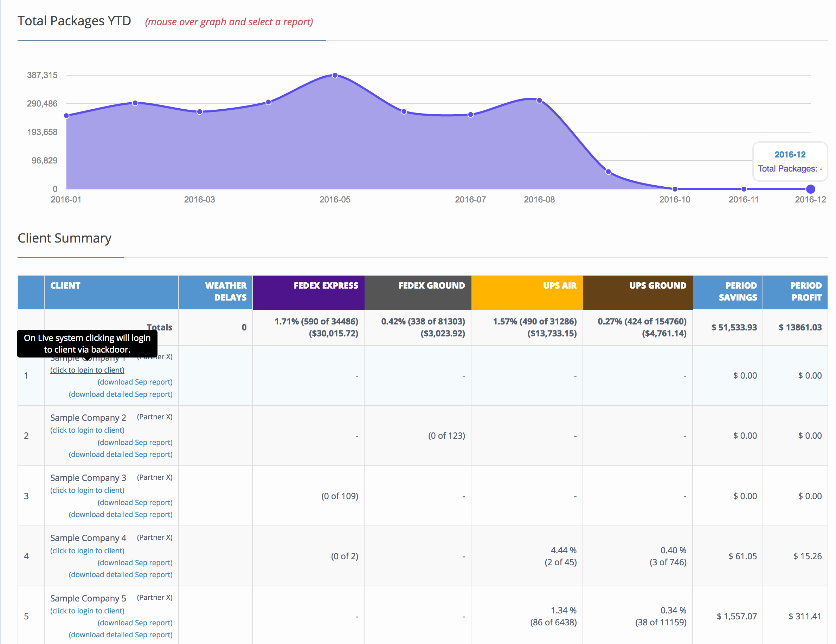Download Sep report for Sample Company 1

click(135, 382)
